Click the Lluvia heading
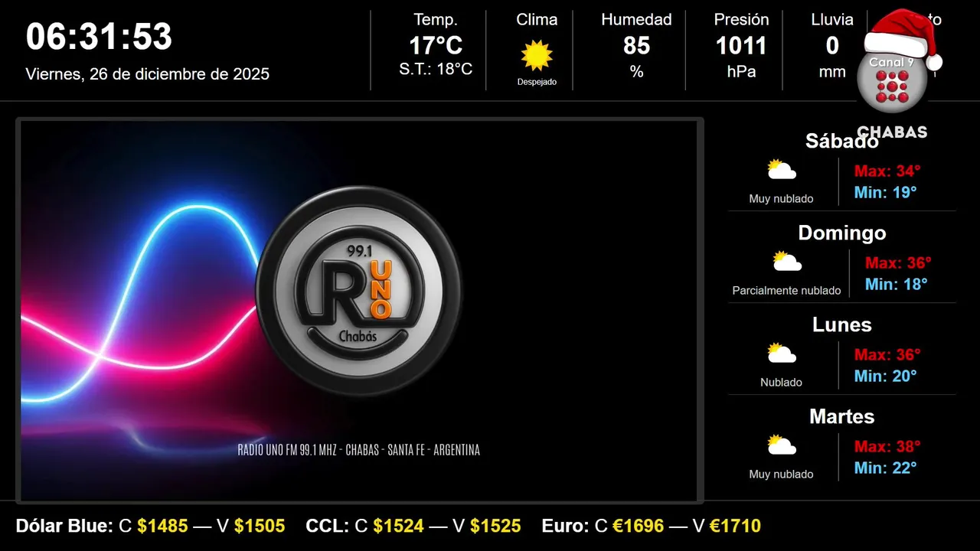The image size is (980, 551). pyautogui.click(x=832, y=20)
